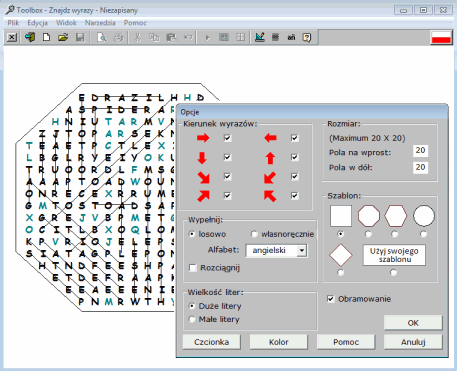Click the square template shape thumbnail
Image resolution: width=457 pixels, height=371 pixels.
point(341,216)
